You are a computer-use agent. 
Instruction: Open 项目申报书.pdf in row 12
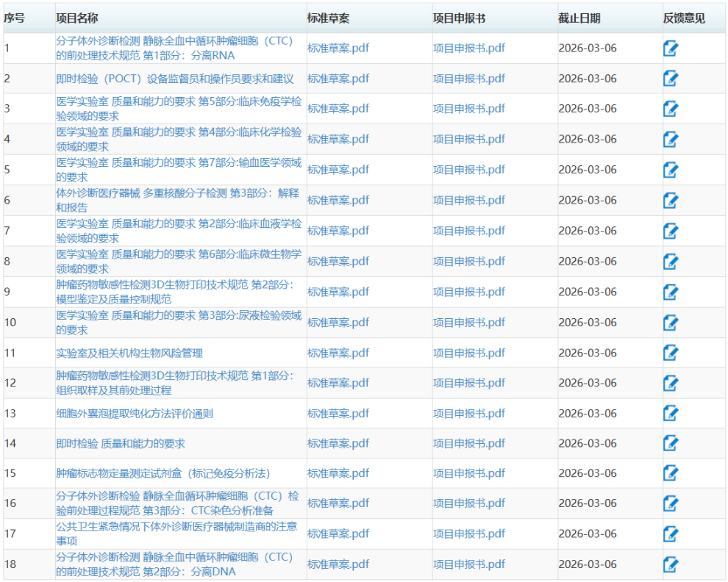[x=468, y=383]
